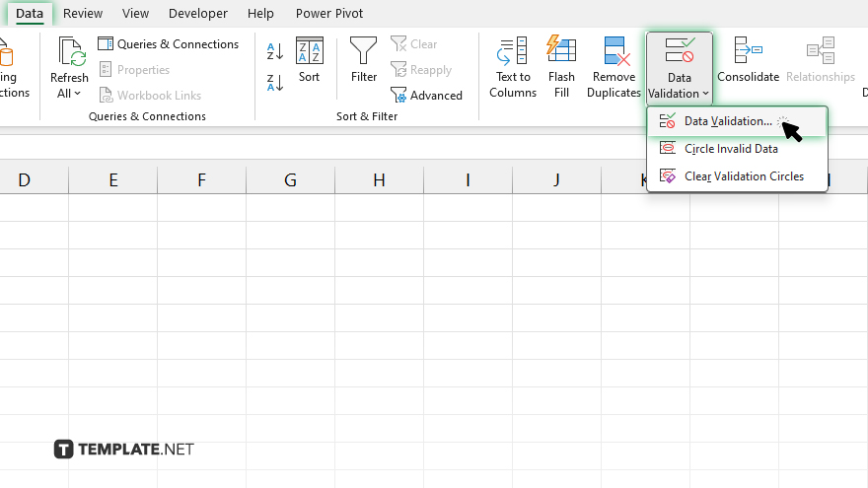Switch to the Developer tab
Image resolution: width=868 pixels, height=488 pixels.
click(197, 14)
